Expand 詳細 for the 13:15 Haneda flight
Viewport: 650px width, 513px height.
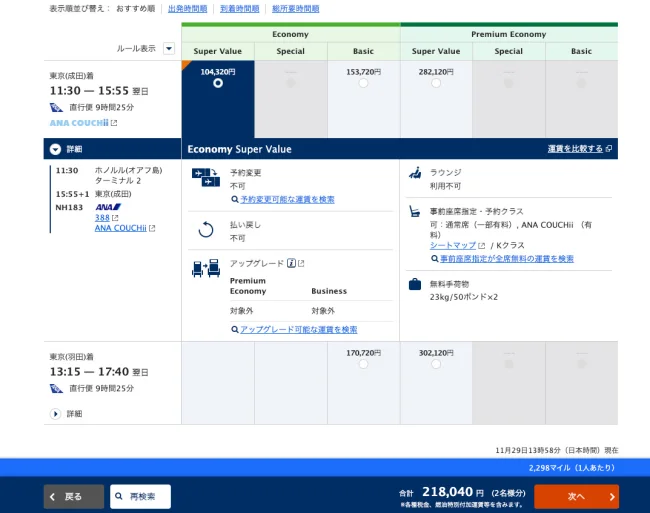pyautogui.click(x=55, y=413)
